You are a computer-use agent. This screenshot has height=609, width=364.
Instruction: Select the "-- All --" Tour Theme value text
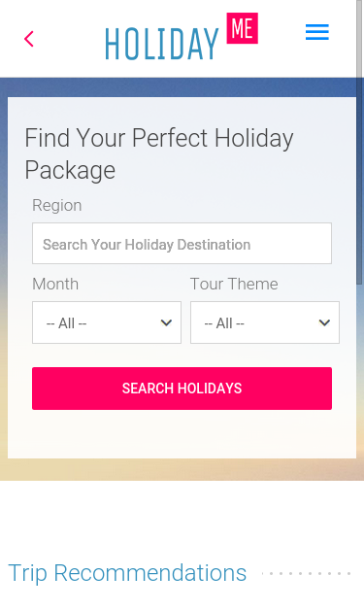click(x=224, y=323)
